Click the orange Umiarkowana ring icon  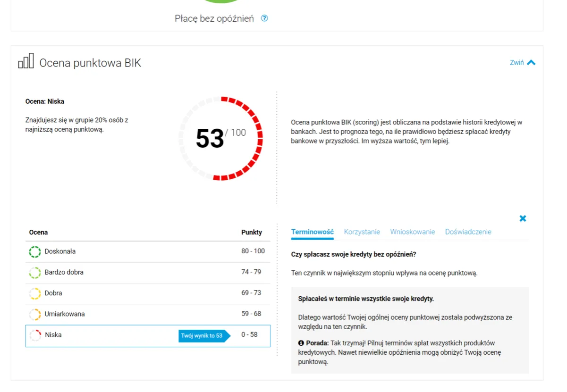point(35,314)
